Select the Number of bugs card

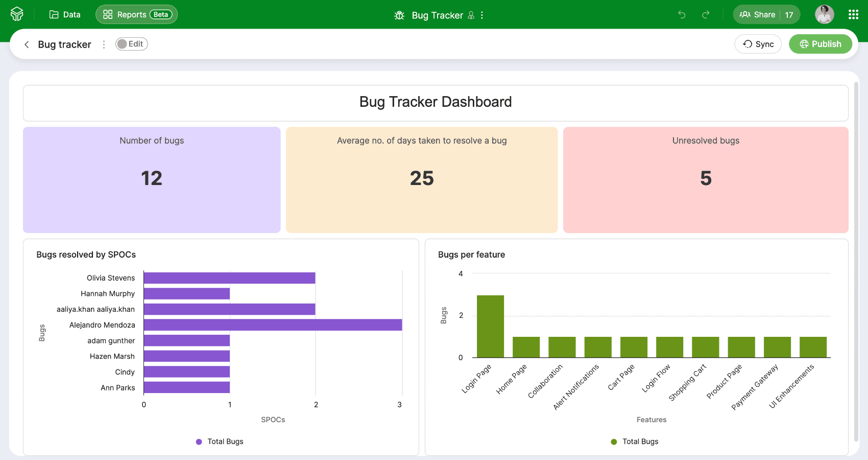point(152,180)
